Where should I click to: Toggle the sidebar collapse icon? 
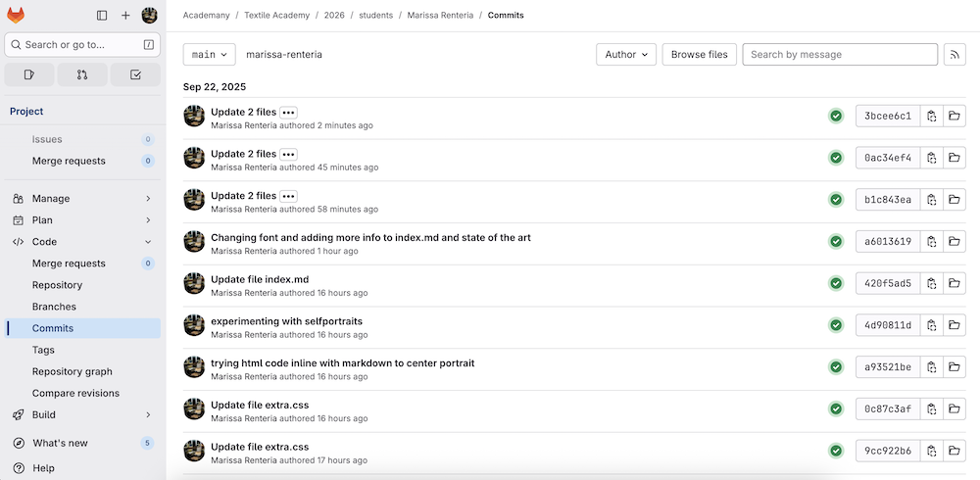[x=102, y=16]
